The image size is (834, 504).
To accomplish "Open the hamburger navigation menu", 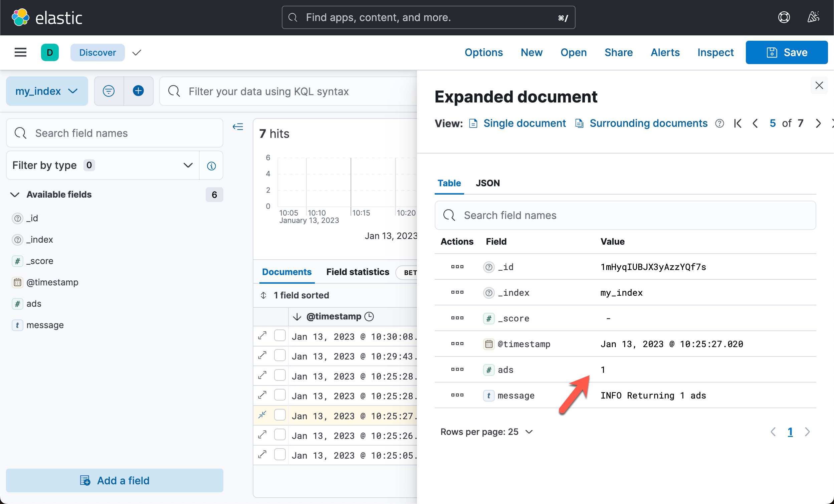I will pos(20,52).
